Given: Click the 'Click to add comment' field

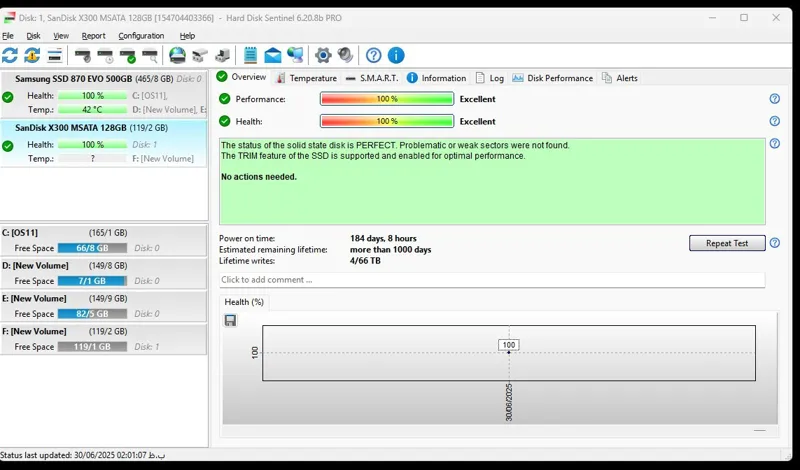Looking at the screenshot, I should (491, 280).
